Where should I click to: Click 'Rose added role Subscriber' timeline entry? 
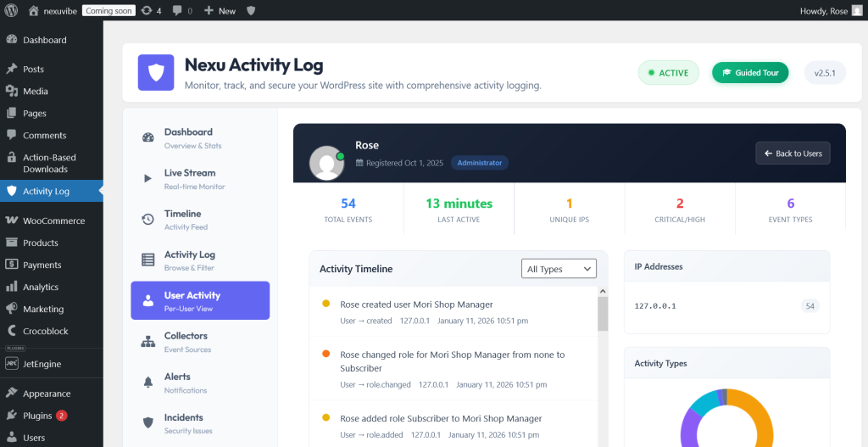coord(453,426)
